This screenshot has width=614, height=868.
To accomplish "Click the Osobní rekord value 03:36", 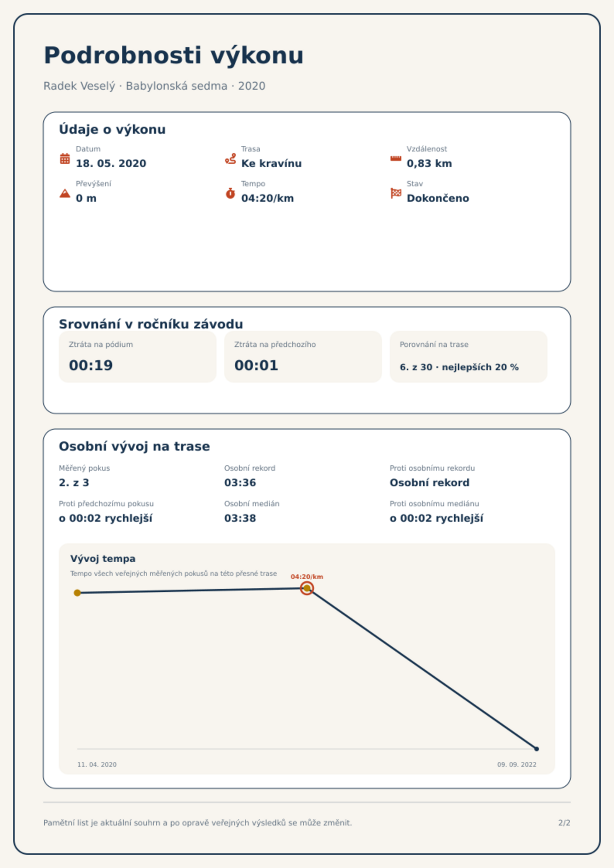I will (x=240, y=483).
